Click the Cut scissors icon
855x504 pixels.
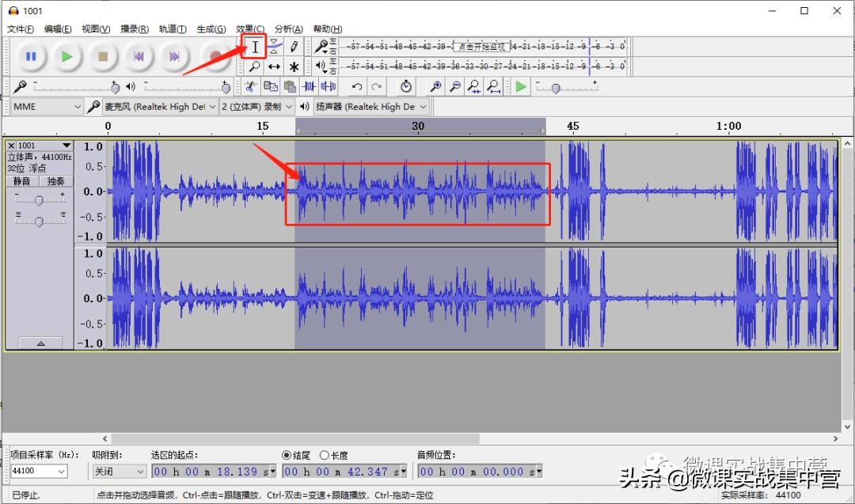coord(252,86)
